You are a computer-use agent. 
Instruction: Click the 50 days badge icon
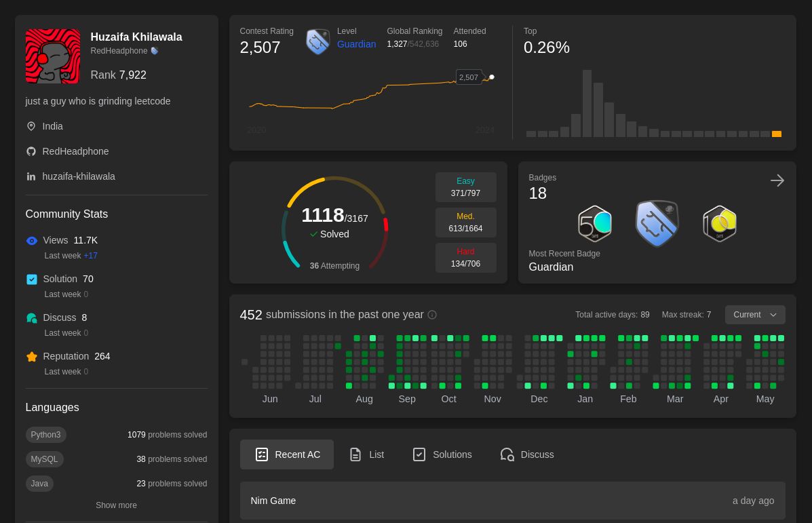click(x=594, y=224)
